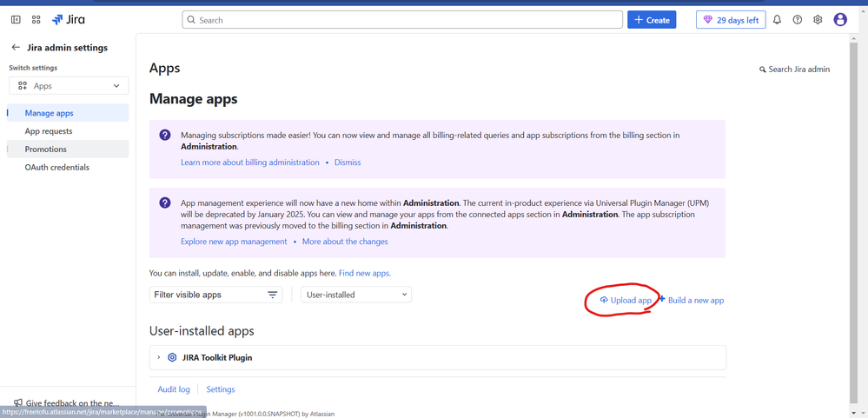The height and width of the screenshot is (418, 868).
Task: Click the JIRA Toolkit Plugin hexagon icon
Action: point(172,358)
